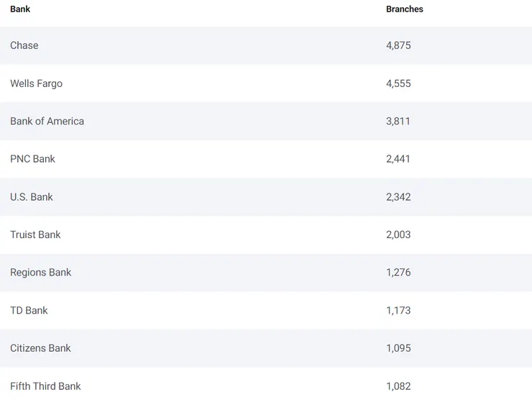Click the 2,003 branch count
Viewport: 532px width, 400px height.
click(398, 235)
